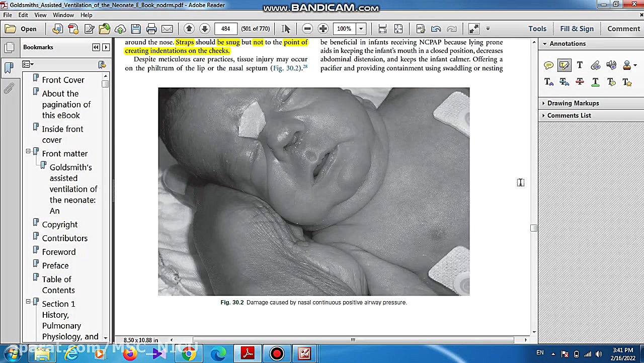
Task: Open the zoom percentage dropdown
Action: click(x=361, y=29)
